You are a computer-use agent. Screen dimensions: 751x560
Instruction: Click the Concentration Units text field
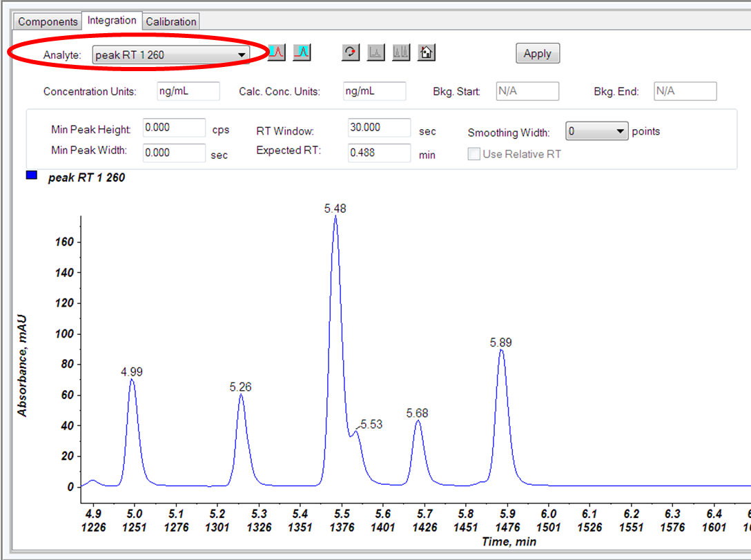click(188, 91)
